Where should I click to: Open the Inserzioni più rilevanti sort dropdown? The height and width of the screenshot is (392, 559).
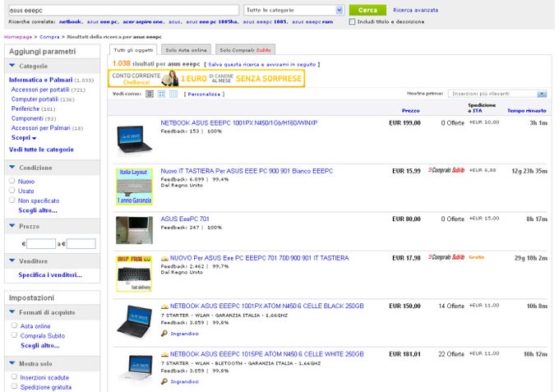click(x=497, y=94)
